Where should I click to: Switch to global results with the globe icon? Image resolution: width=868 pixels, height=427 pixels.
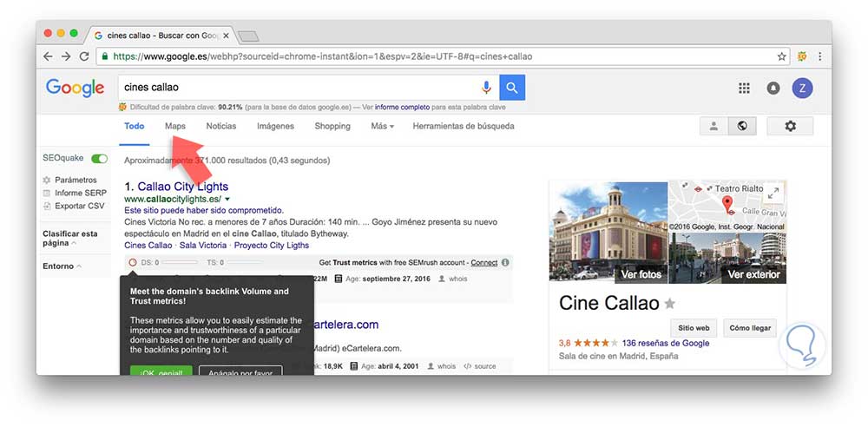[x=742, y=126]
